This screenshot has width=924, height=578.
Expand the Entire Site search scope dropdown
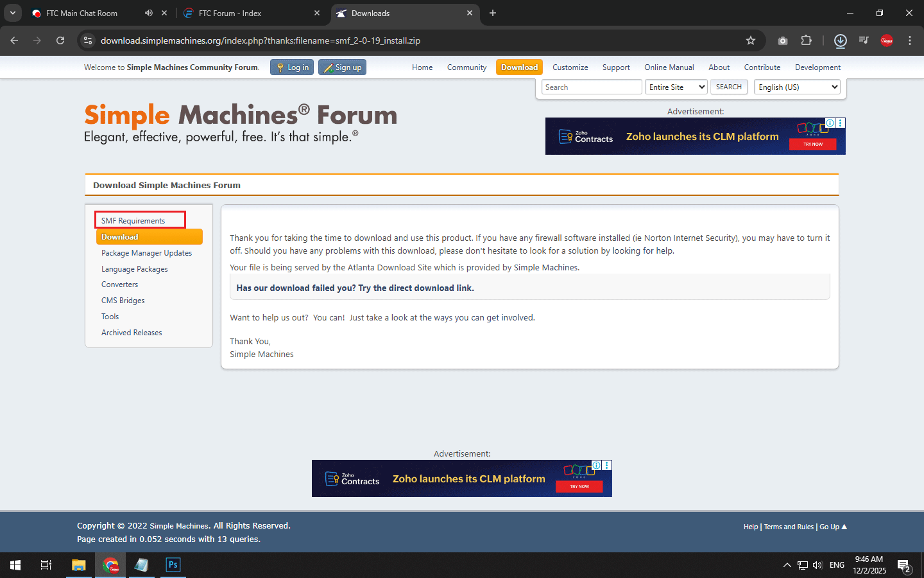(x=676, y=87)
